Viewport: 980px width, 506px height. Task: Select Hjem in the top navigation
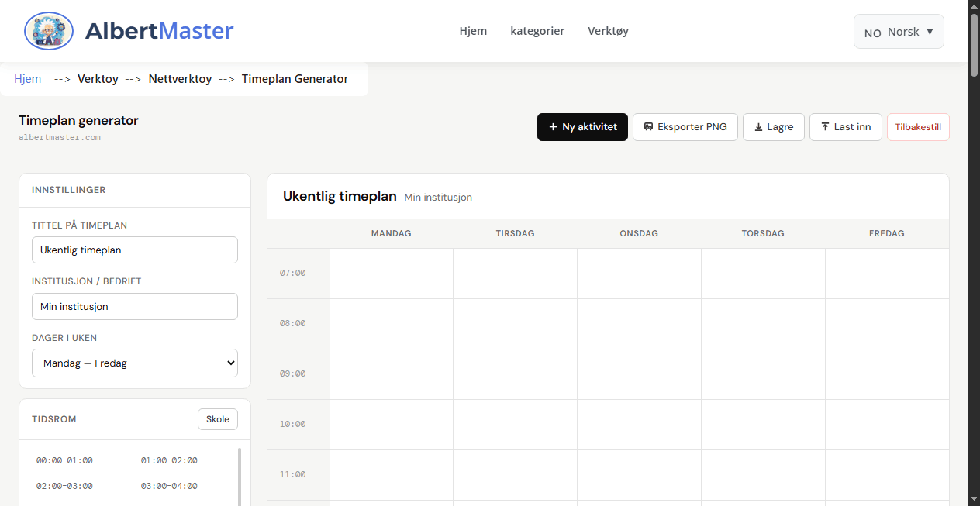[x=473, y=31]
